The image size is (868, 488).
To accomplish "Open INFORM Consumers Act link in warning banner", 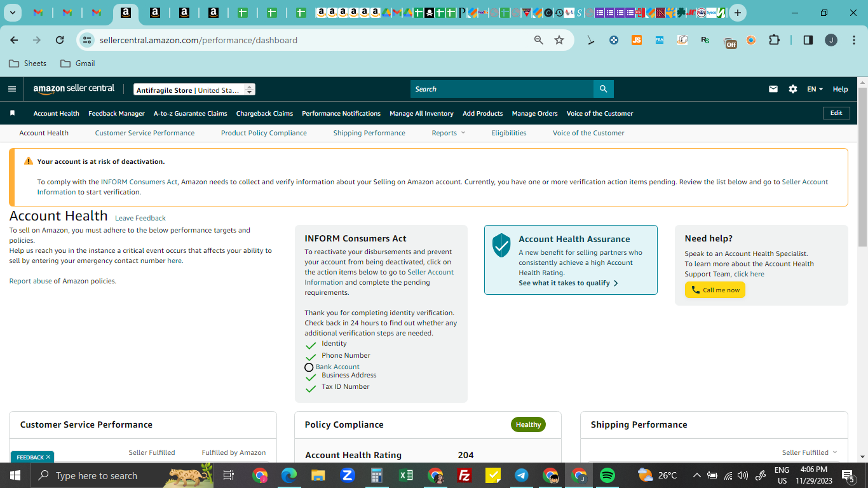I will pos(139,182).
